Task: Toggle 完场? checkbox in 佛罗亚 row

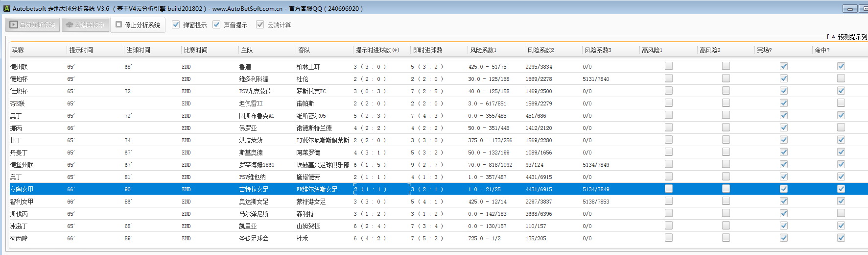Action: [x=784, y=127]
